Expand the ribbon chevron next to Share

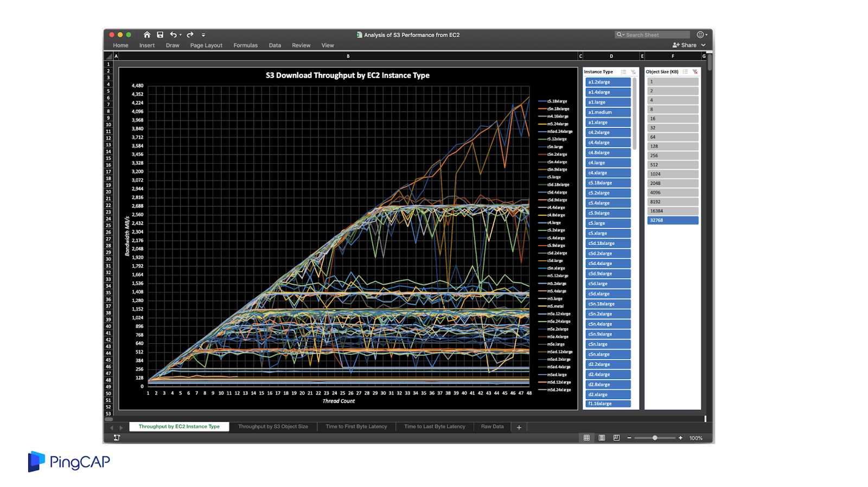point(704,45)
